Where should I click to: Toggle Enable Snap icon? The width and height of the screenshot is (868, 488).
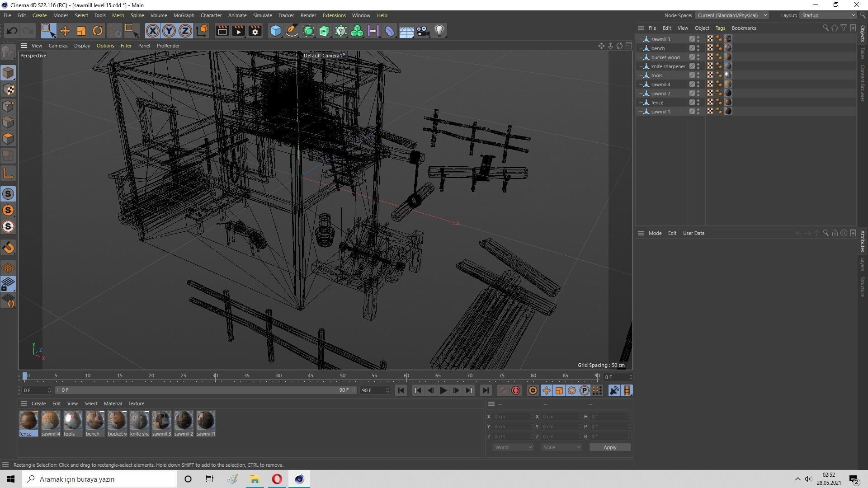coord(8,248)
